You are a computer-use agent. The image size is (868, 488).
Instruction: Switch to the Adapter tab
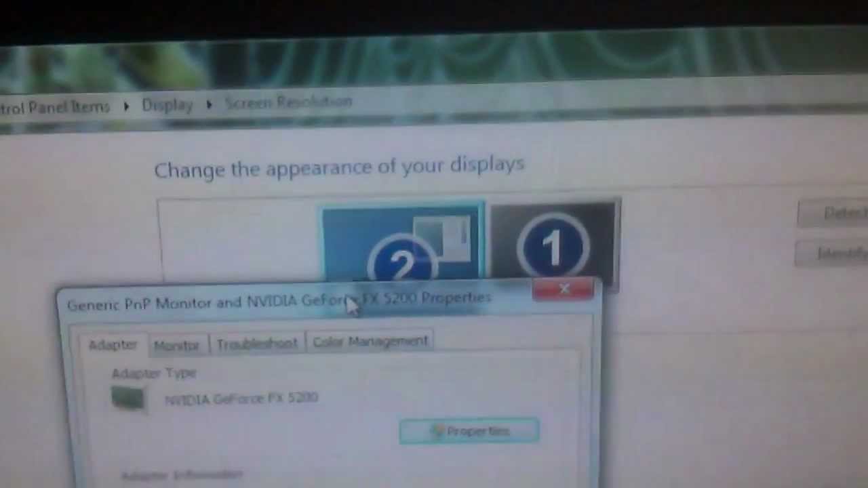[113, 345]
